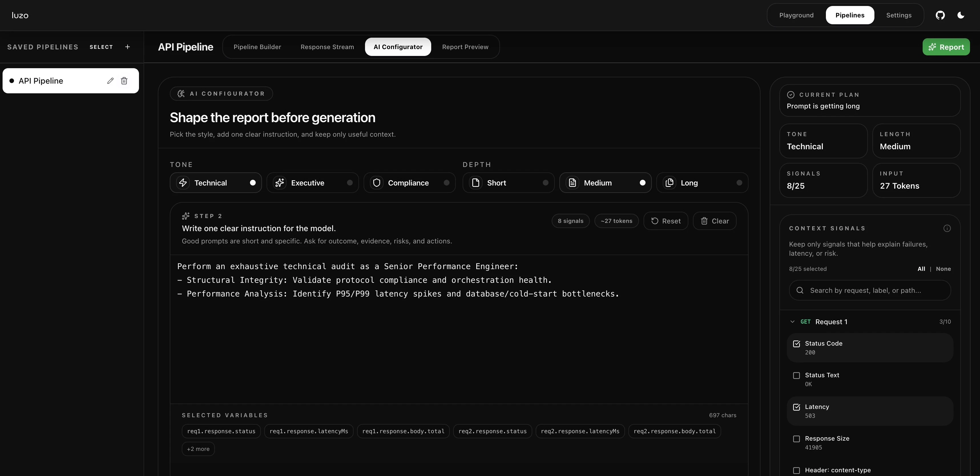Click the Clear prompt button
The width and height of the screenshot is (980, 476).
pos(715,221)
